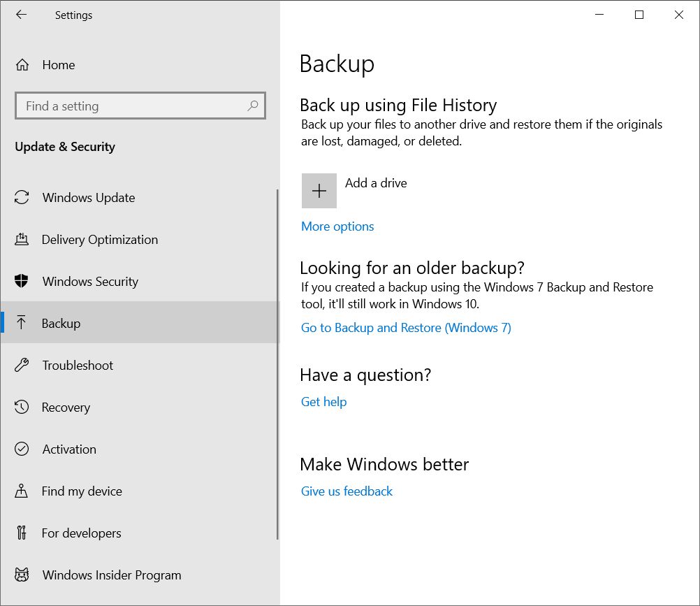Go to Backup and Restore (Windows 7)
The image size is (700, 606).
tap(406, 328)
